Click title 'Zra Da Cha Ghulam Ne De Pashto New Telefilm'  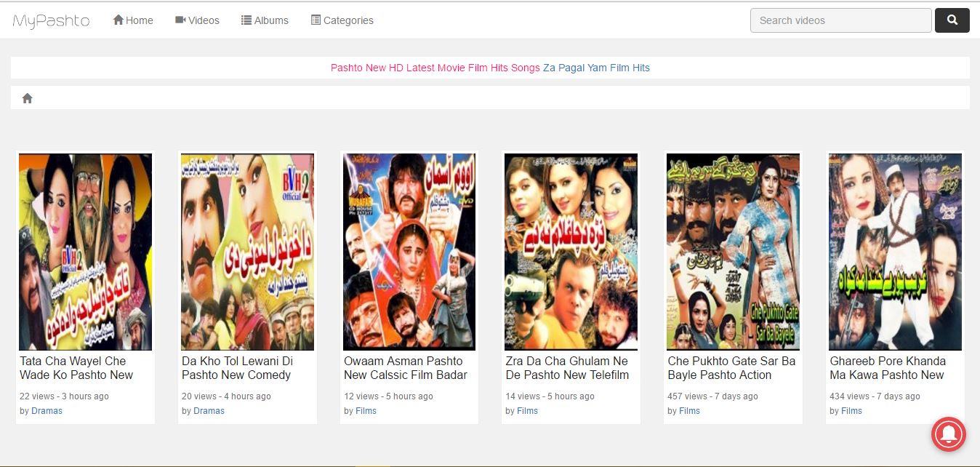568,368
